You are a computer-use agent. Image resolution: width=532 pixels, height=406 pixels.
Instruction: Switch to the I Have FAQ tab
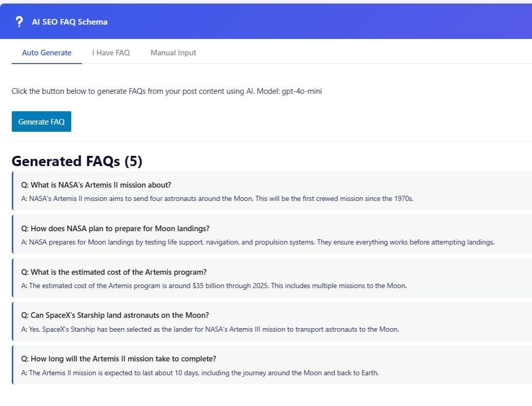click(111, 52)
